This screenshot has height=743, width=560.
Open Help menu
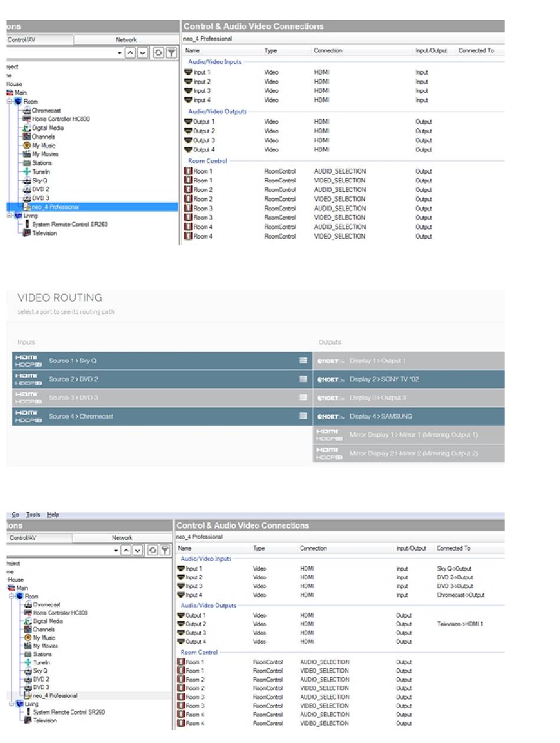coord(53,515)
